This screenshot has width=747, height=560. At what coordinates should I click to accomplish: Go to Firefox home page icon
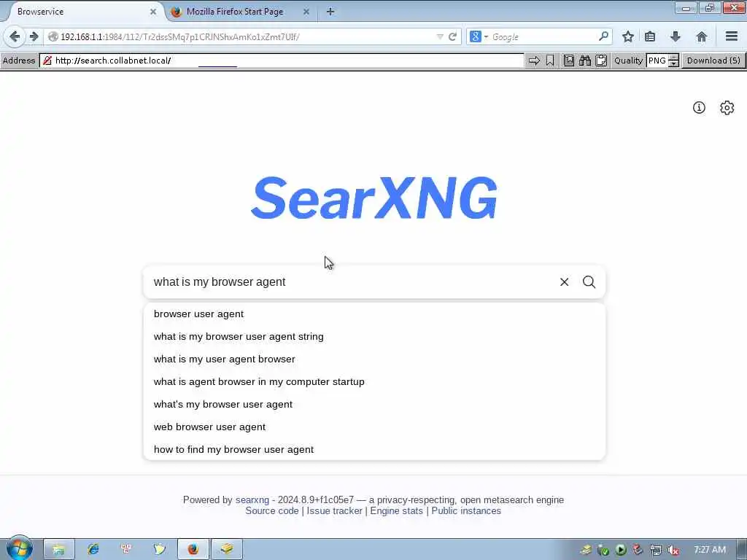pyautogui.click(x=701, y=36)
